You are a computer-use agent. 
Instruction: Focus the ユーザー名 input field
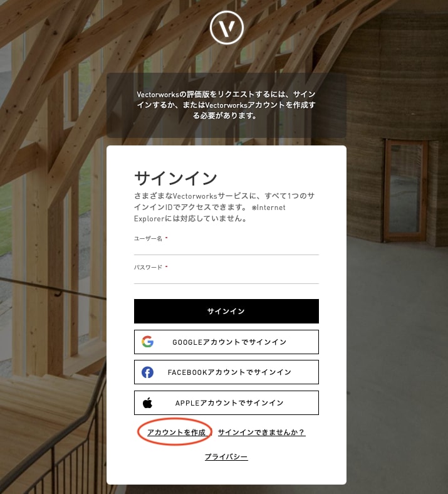(226, 249)
